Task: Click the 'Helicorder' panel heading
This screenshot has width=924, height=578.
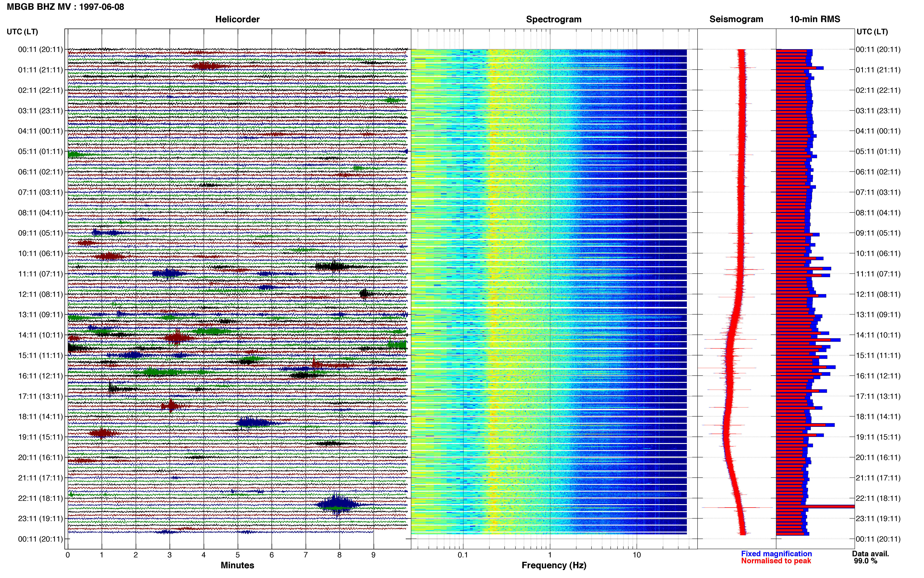Action: coord(237,19)
